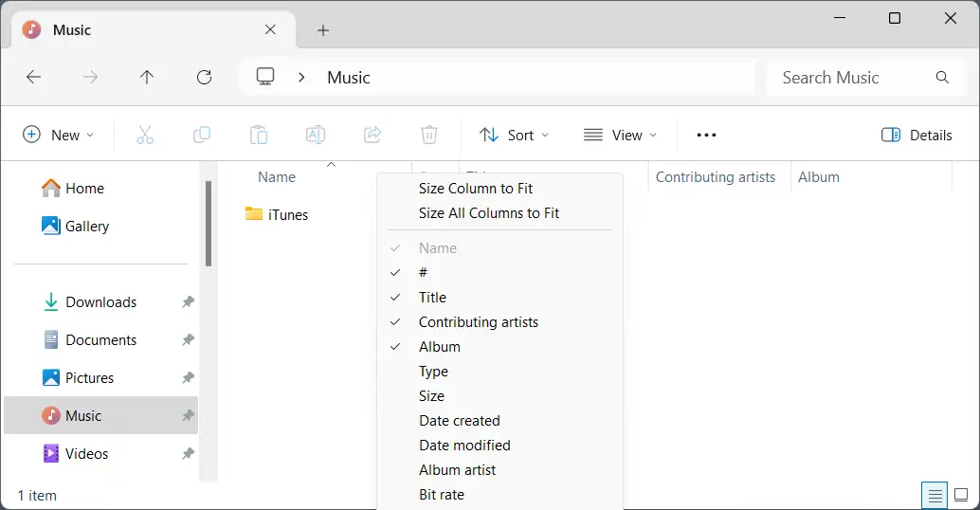This screenshot has width=980, height=510.
Task: Click the Refresh icon in navigation bar
Action: [x=204, y=78]
